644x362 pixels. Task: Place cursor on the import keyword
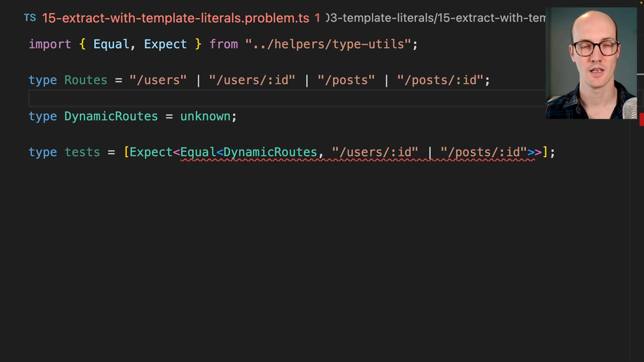point(50,44)
